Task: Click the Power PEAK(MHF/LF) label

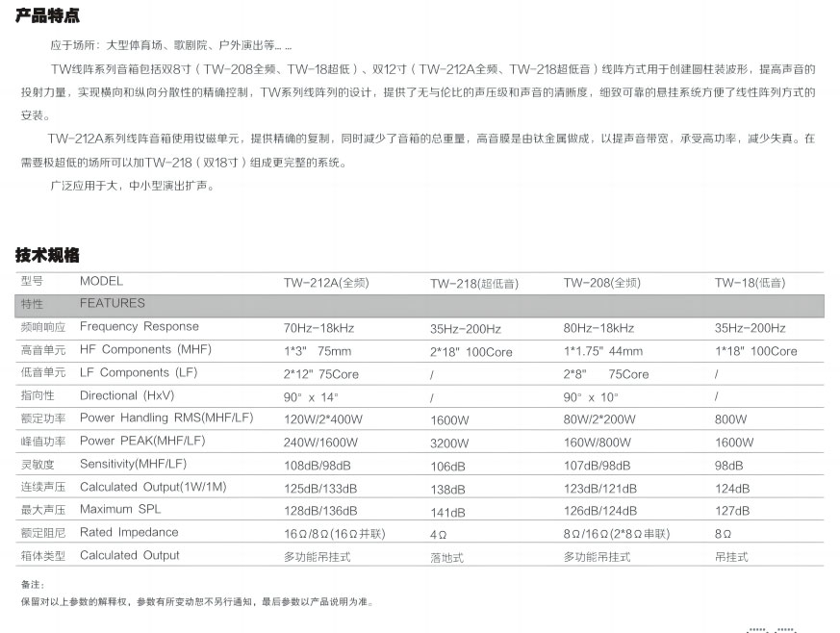Action: point(142,441)
